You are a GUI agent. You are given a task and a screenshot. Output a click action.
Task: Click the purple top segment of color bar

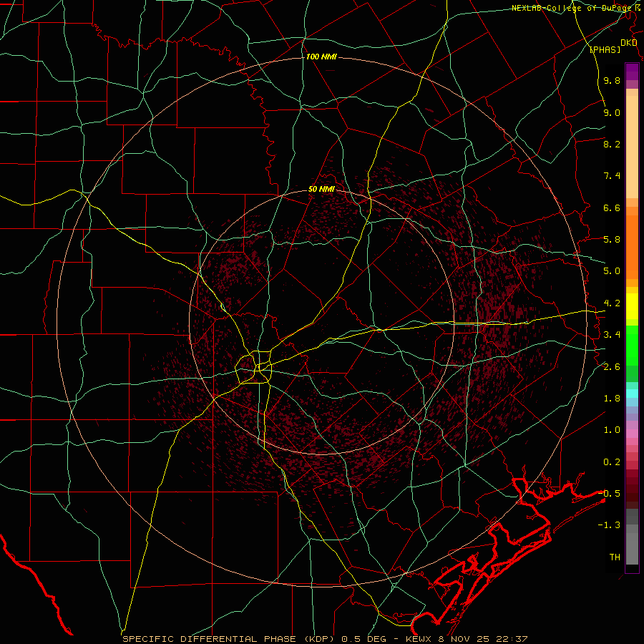tap(632, 72)
